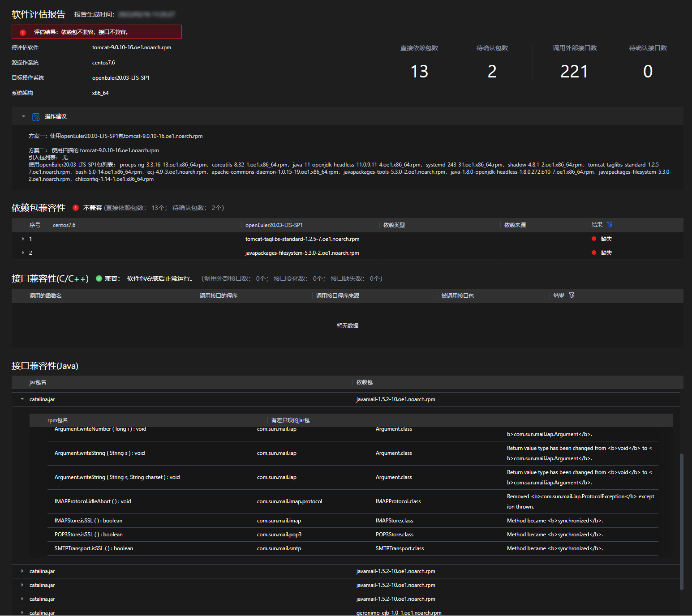Viewport: 692px width, 616px height.
Task: Expand dependency row 1 tomcat-taglibs-standard
Action: (x=23, y=239)
